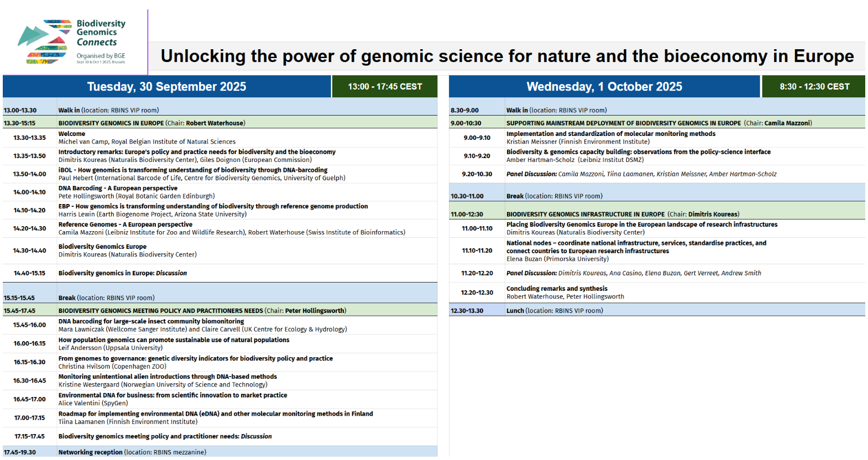
Task: Click the Environmental DNA for business talk
Action: pos(172,395)
